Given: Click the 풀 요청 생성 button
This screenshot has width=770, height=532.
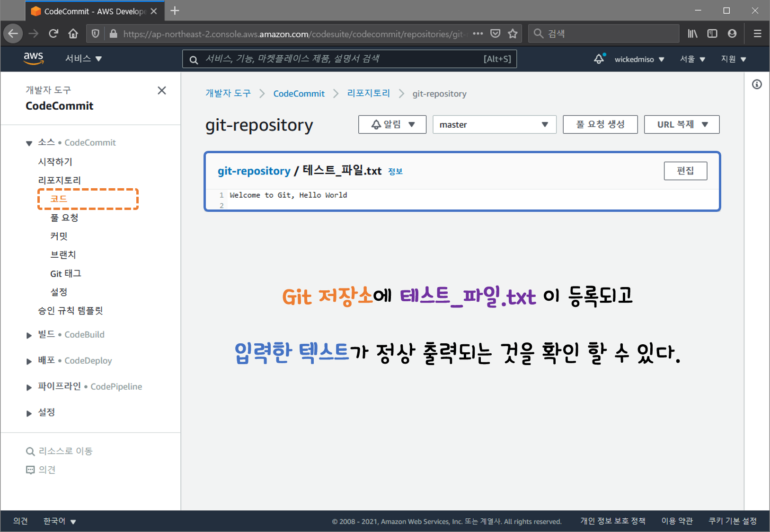Looking at the screenshot, I should click(x=600, y=124).
